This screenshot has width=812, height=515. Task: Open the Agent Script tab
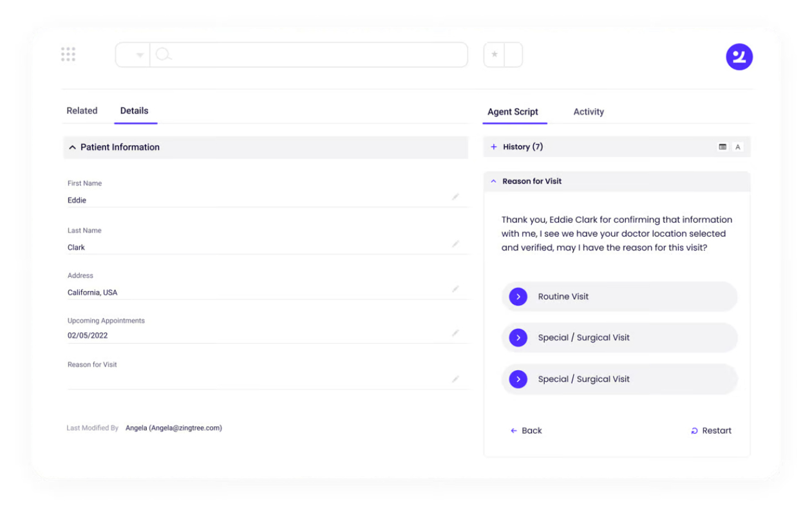click(513, 111)
